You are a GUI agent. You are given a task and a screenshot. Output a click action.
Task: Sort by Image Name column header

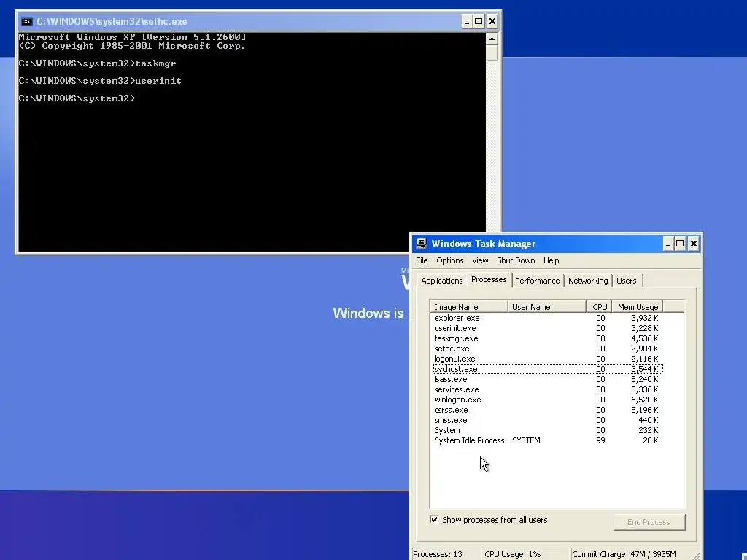(469, 307)
